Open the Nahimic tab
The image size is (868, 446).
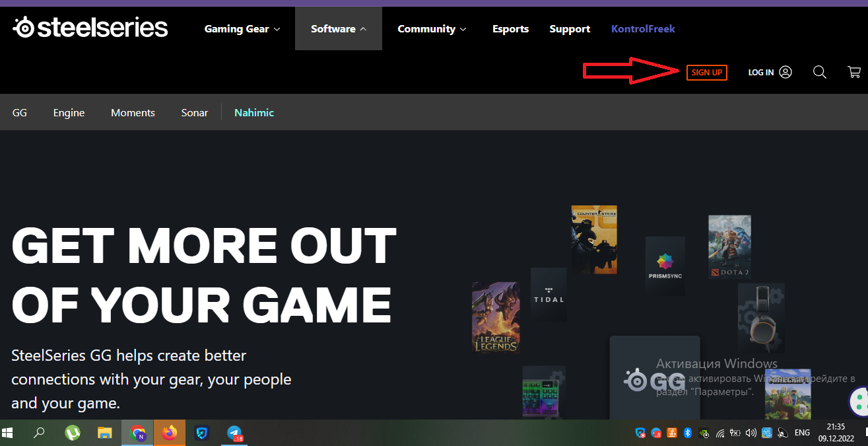254,112
